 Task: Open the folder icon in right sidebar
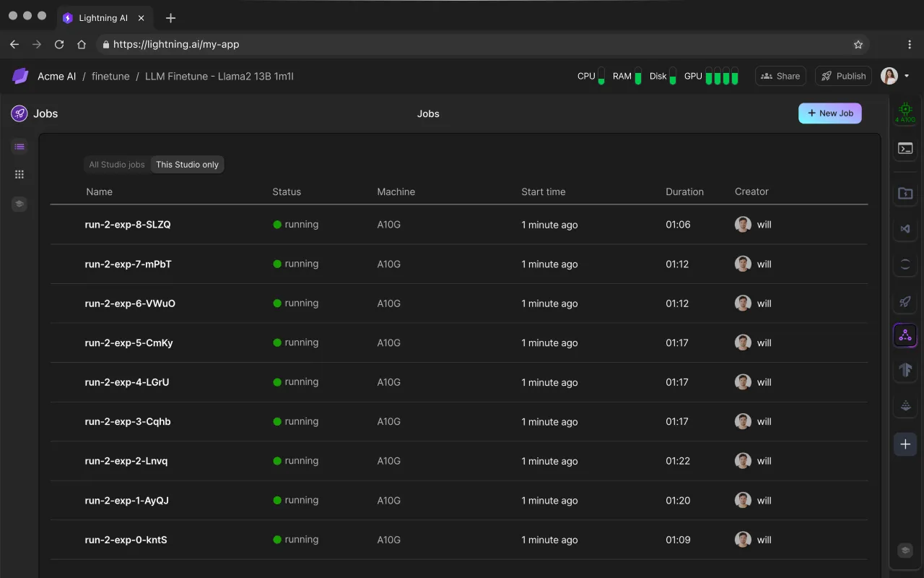click(x=905, y=193)
